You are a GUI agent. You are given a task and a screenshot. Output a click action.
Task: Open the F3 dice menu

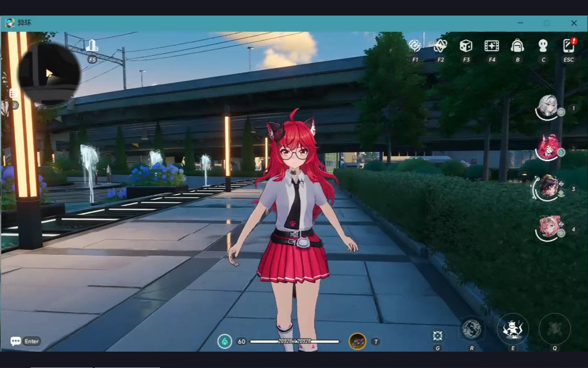point(466,46)
